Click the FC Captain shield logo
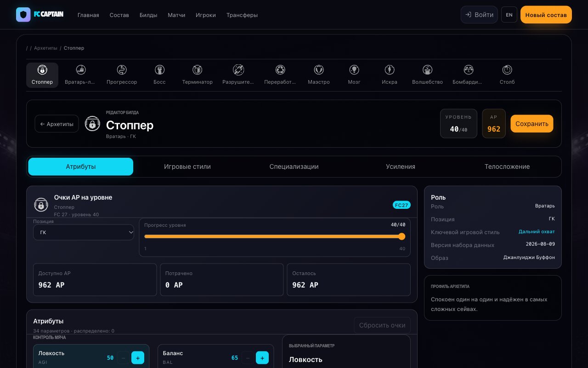 23,15
